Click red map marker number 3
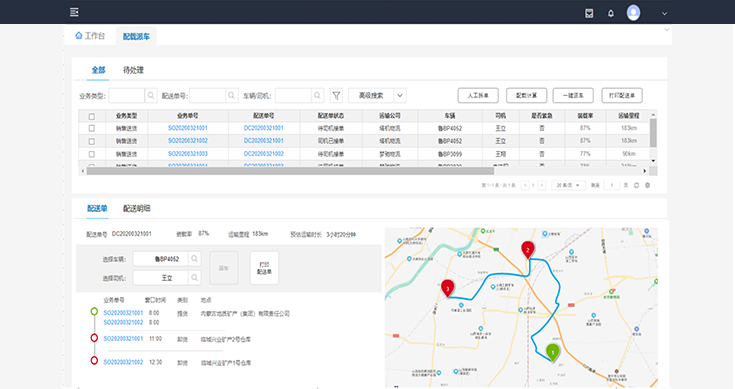Image resolution: width=735 pixels, height=389 pixels. coord(448,288)
